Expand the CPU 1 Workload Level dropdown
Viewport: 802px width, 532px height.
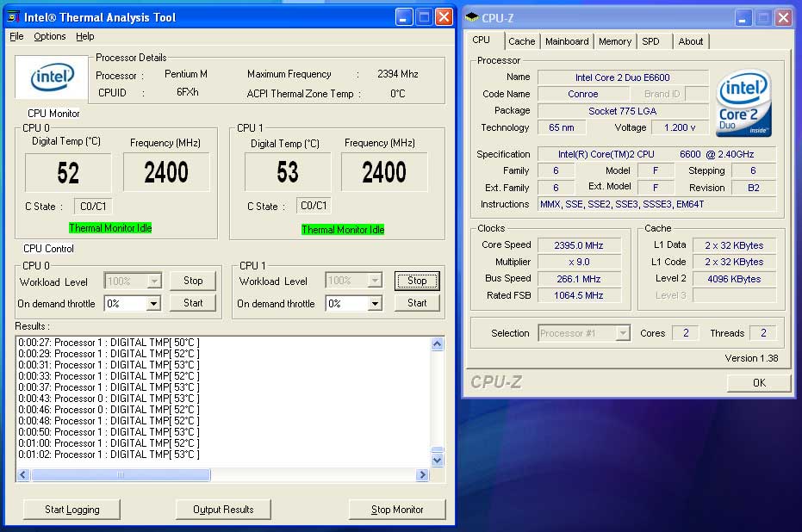tap(375, 280)
